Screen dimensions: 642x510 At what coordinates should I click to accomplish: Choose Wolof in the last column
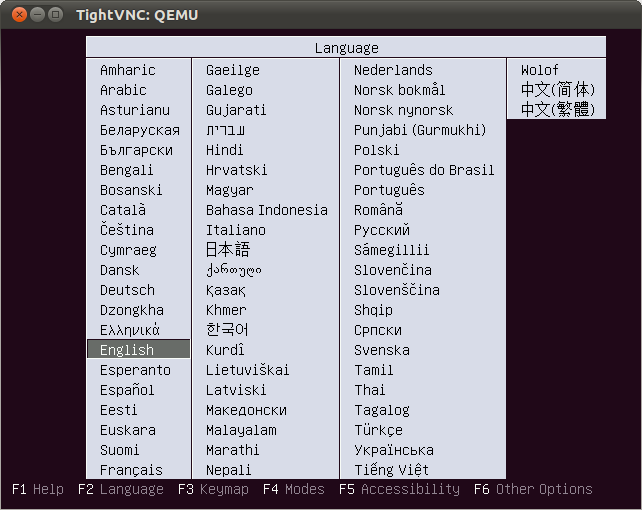(x=540, y=70)
